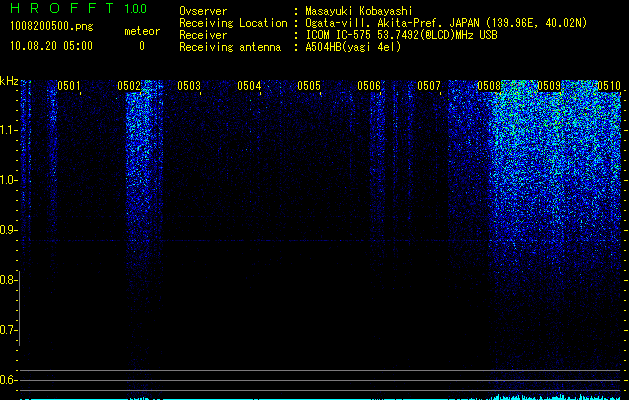
Task: Click time marker 0504
Action: [x=249, y=85]
